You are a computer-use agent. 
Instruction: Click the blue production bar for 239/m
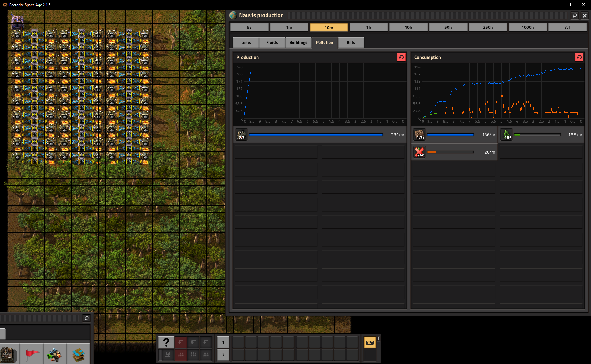pyautogui.click(x=316, y=135)
